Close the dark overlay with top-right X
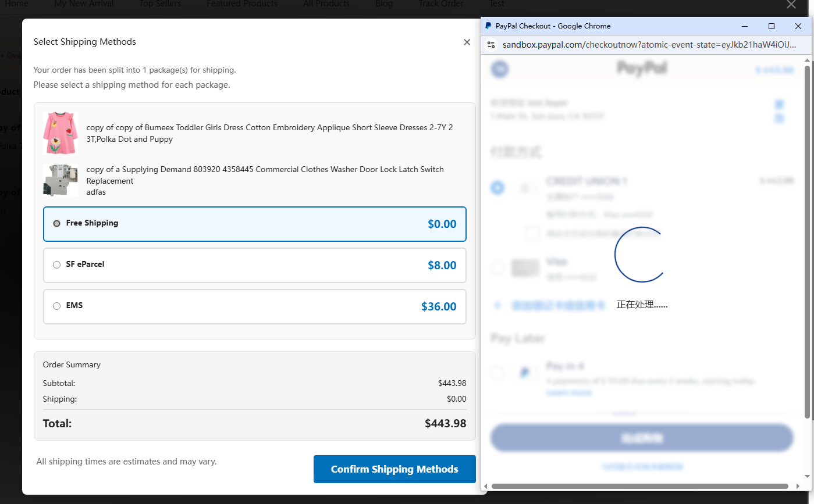The height and width of the screenshot is (504, 814). point(791,5)
